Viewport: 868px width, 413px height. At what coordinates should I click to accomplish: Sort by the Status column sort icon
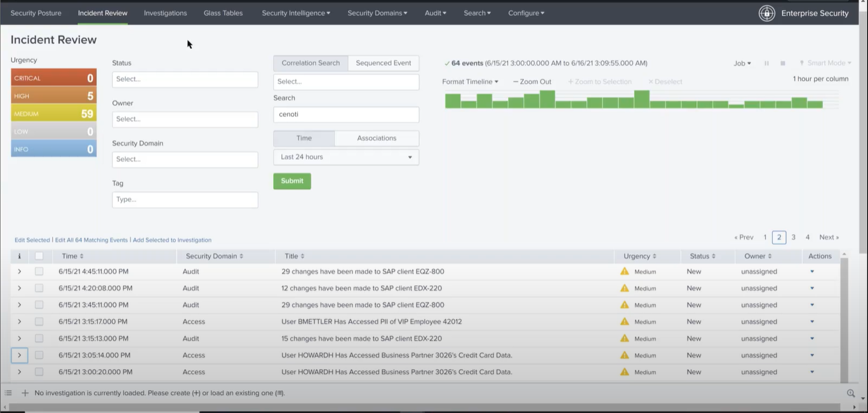tap(714, 256)
